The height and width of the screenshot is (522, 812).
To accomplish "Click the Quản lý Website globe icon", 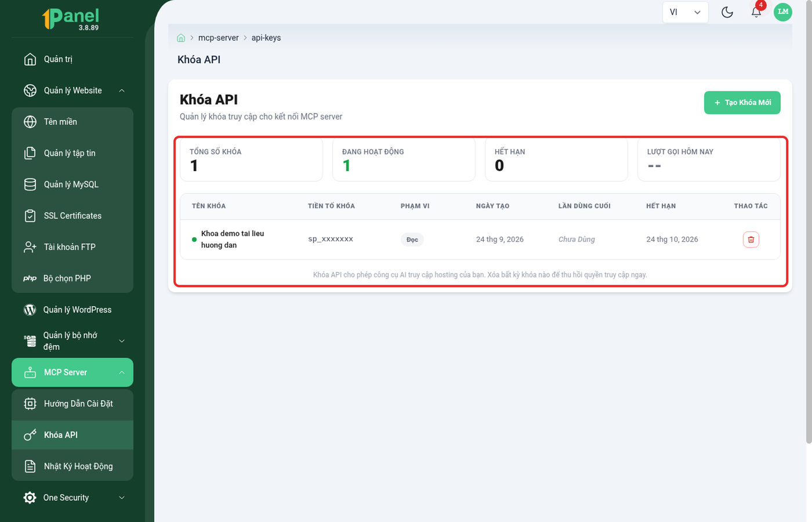I will [x=30, y=90].
